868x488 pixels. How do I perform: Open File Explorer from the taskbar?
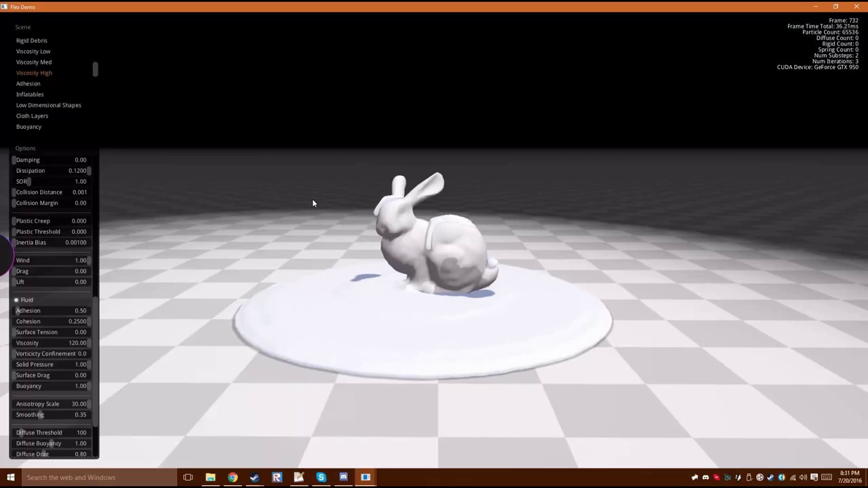point(210,477)
